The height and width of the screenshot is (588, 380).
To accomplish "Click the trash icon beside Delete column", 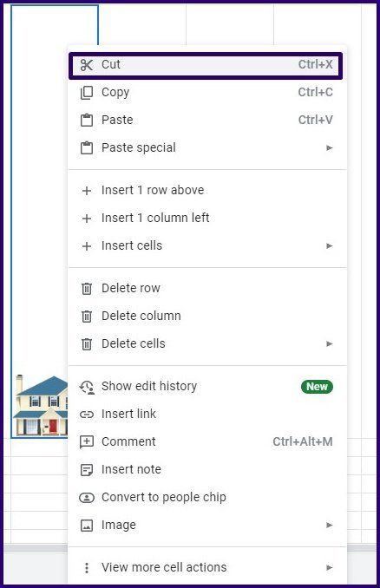I will [87, 317].
